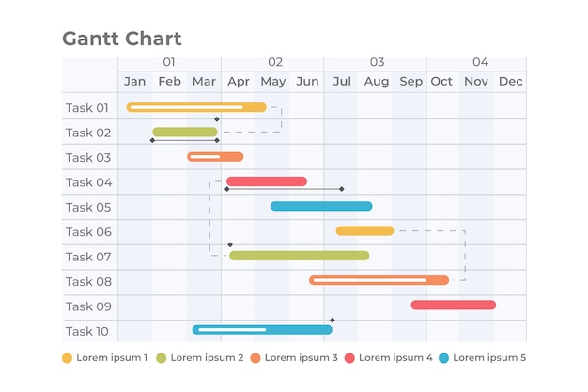The width and height of the screenshot is (588, 392).
Task: Click the Lorem ipsum 4 red swatch
Action: pos(349,358)
